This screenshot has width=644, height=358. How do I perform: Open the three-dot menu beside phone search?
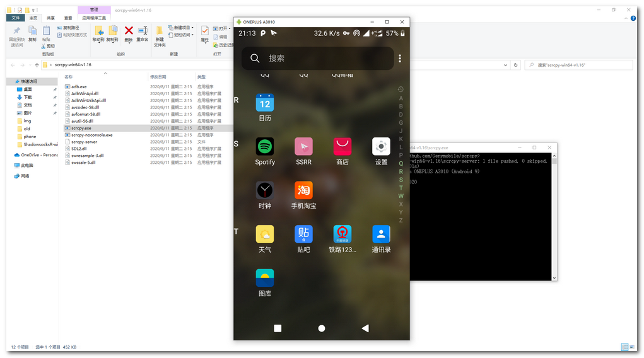point(400,59)
